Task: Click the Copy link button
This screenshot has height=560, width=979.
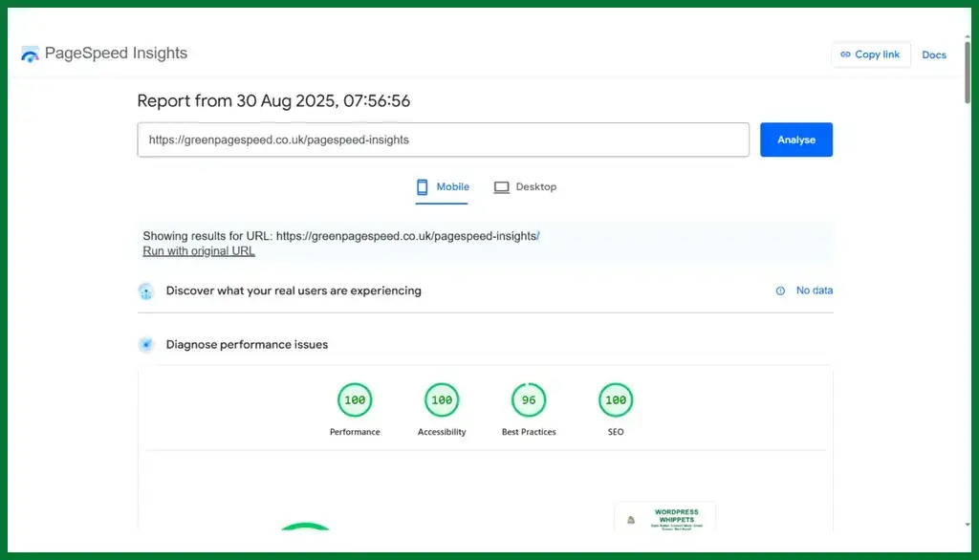Action: pyautogui.click(x=870, y=54)
